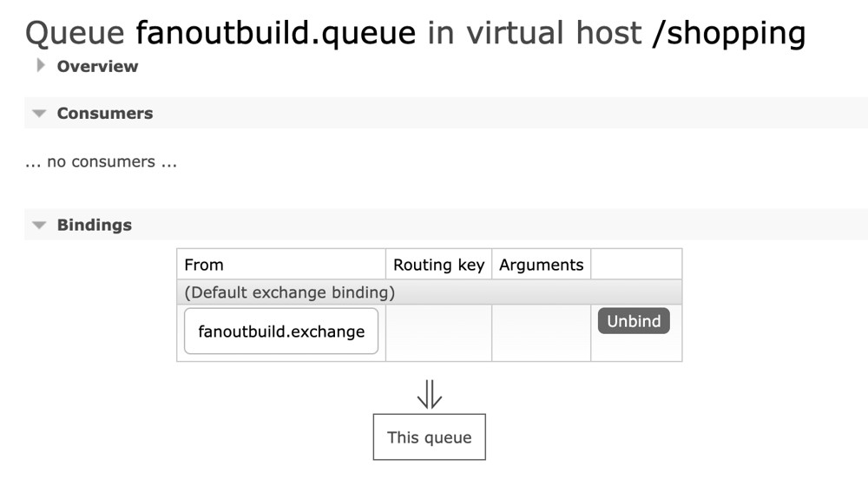Collapse the Consumers section arrow

pos(39,114)
